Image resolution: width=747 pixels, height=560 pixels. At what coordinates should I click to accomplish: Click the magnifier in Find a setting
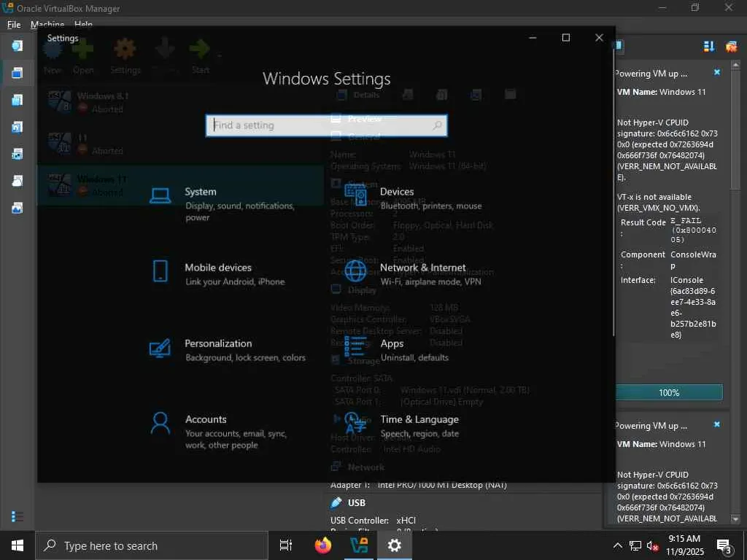click(437, 125)
